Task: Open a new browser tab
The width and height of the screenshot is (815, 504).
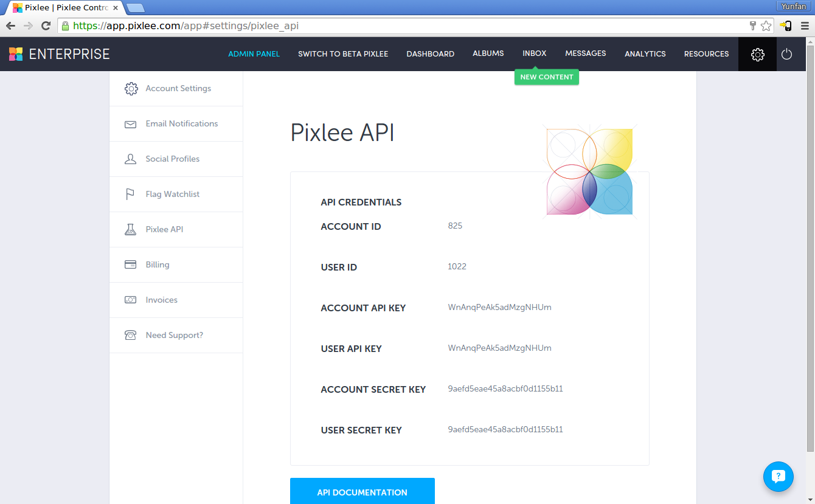Action: [135, 8]
